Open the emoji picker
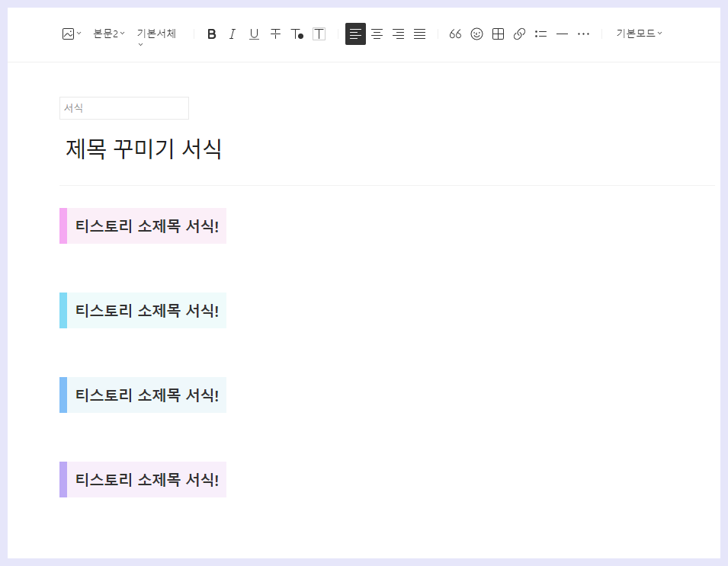Viewport: 728px width, 566px height. (x=477, y=34)
